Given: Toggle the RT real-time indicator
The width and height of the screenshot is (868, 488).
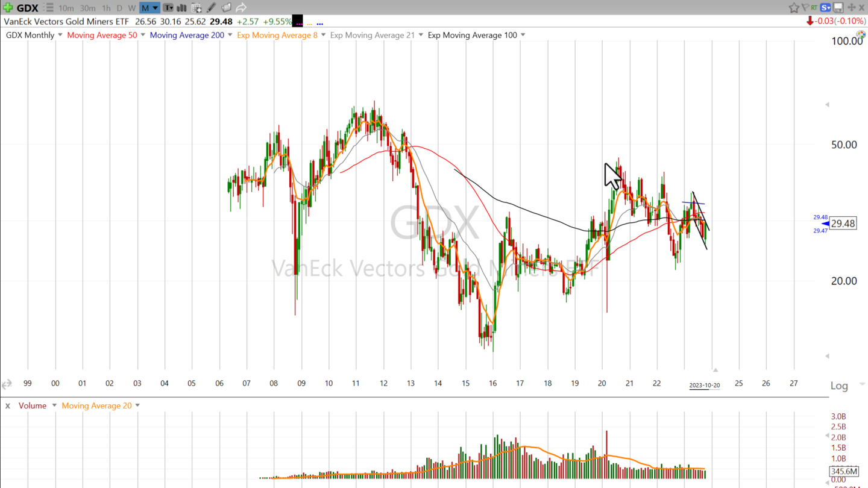Looking at the screenshot, I should point(814,8).
